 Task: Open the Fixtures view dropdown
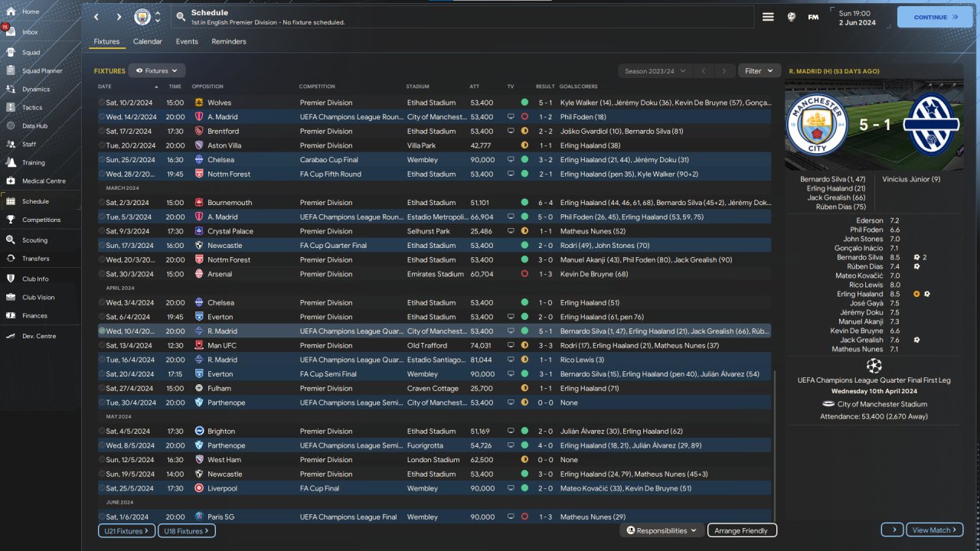point(157,70)
